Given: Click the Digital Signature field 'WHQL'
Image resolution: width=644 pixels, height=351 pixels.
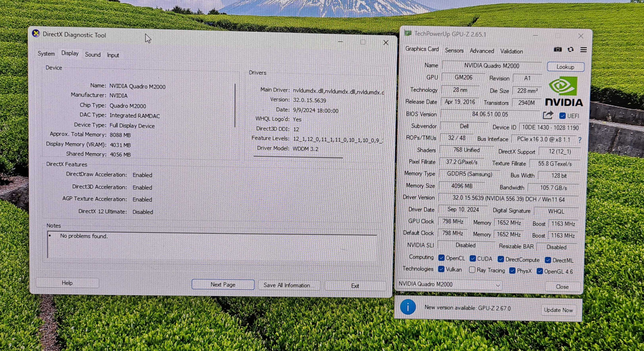Looking at the screenshot, I should [x=556, y=212].
